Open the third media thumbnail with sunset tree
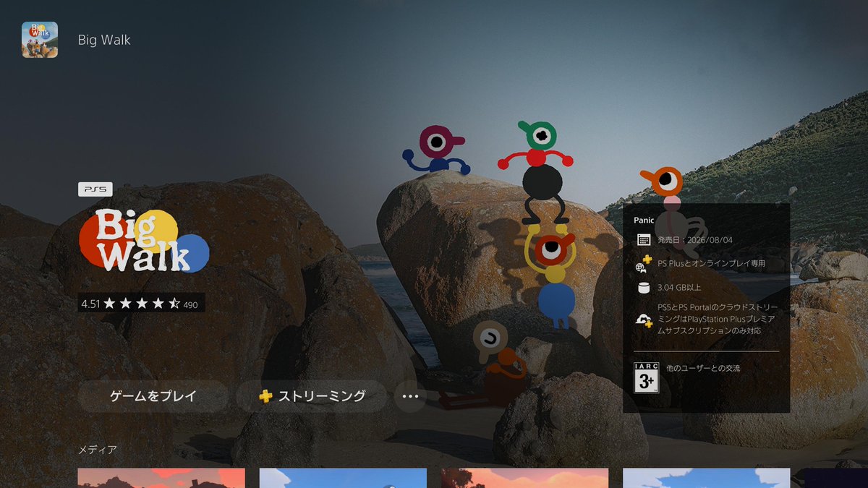Screen dimensions: 868x488 pos(524,478)
